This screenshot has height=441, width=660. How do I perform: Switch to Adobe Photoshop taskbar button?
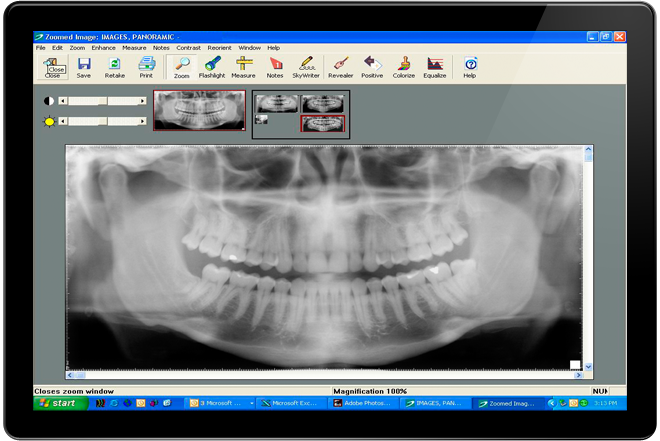pyautogui.click(x=363, y=403)
